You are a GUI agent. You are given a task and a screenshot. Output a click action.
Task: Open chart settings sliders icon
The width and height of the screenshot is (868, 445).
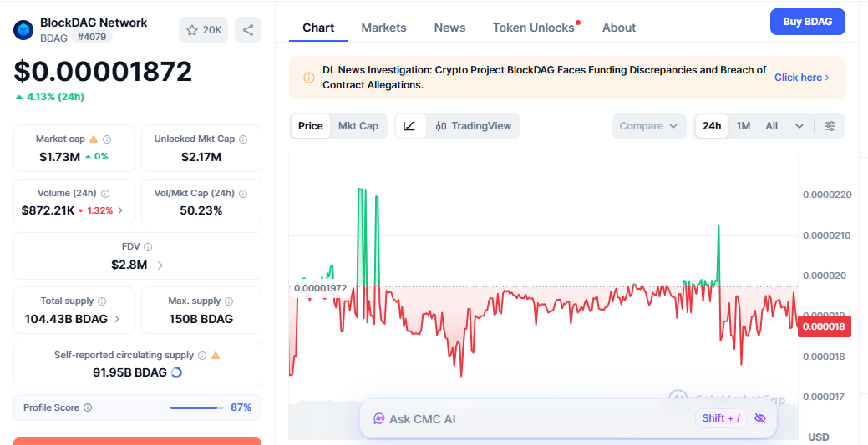point(830,126)
